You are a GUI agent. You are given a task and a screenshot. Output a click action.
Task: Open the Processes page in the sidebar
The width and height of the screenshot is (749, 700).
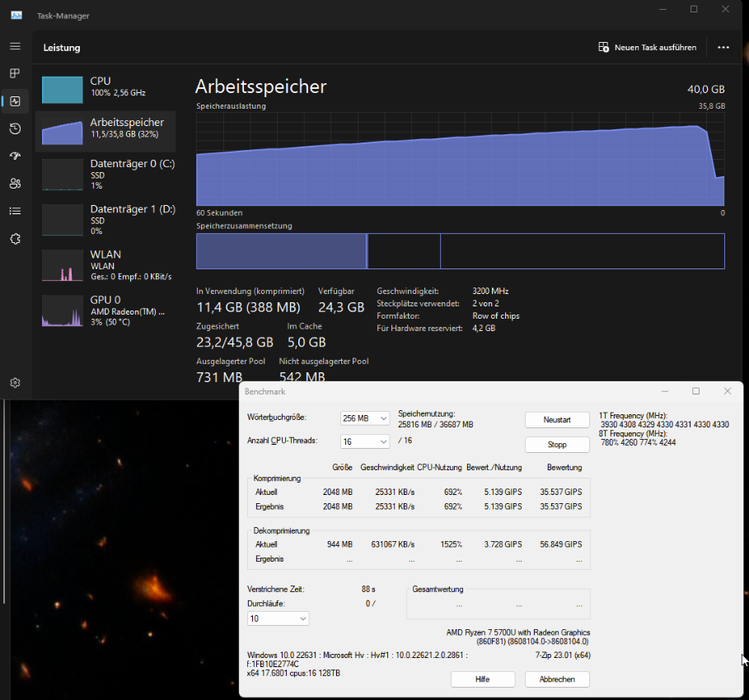point(15,74)
